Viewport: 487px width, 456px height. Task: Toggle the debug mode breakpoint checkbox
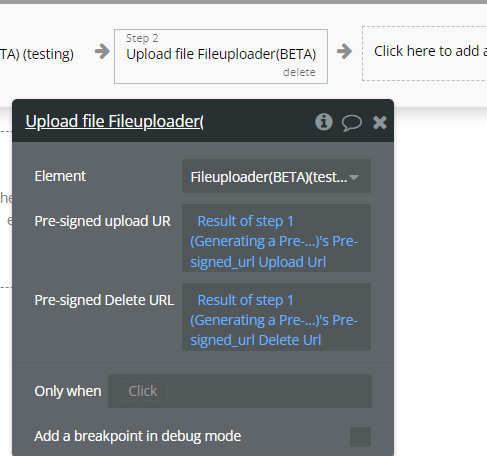pyautogui.click(x=360, y=437)
